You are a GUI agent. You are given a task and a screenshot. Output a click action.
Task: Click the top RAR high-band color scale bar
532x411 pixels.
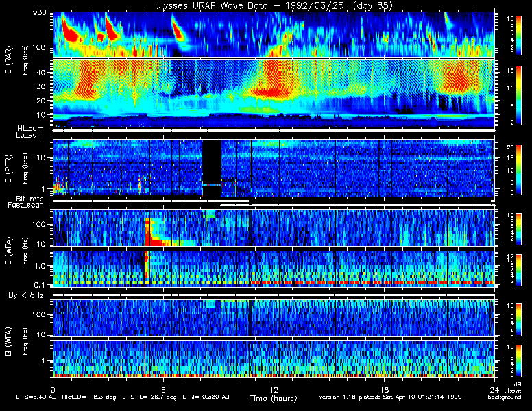(x=518, y=35)
